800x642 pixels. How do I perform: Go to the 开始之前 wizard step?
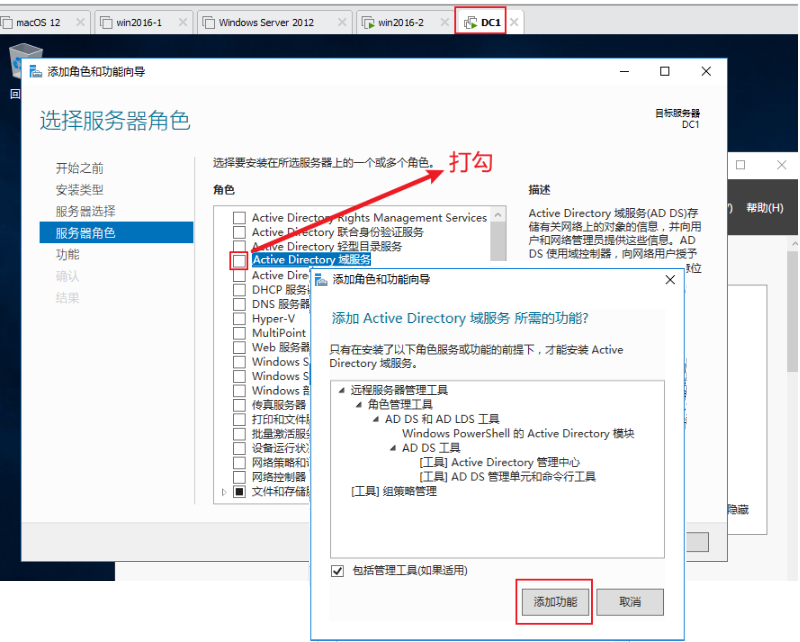click(x=80, y=168)
